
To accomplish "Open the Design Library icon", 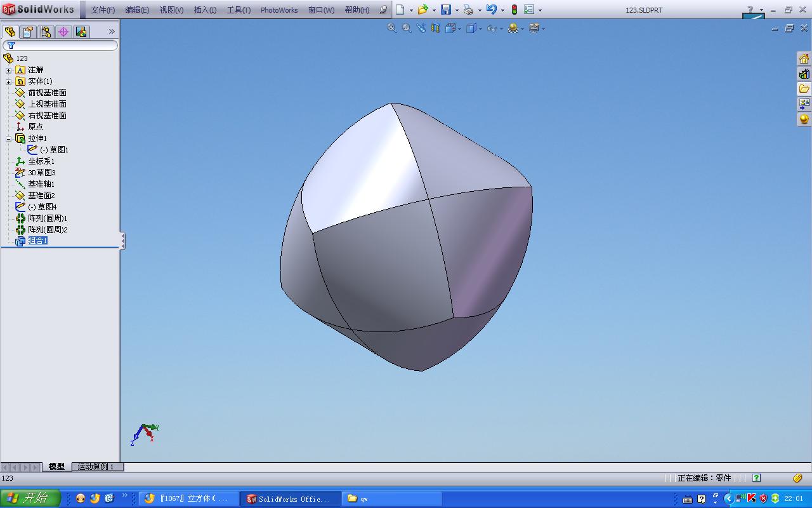I will pos(804,74).
